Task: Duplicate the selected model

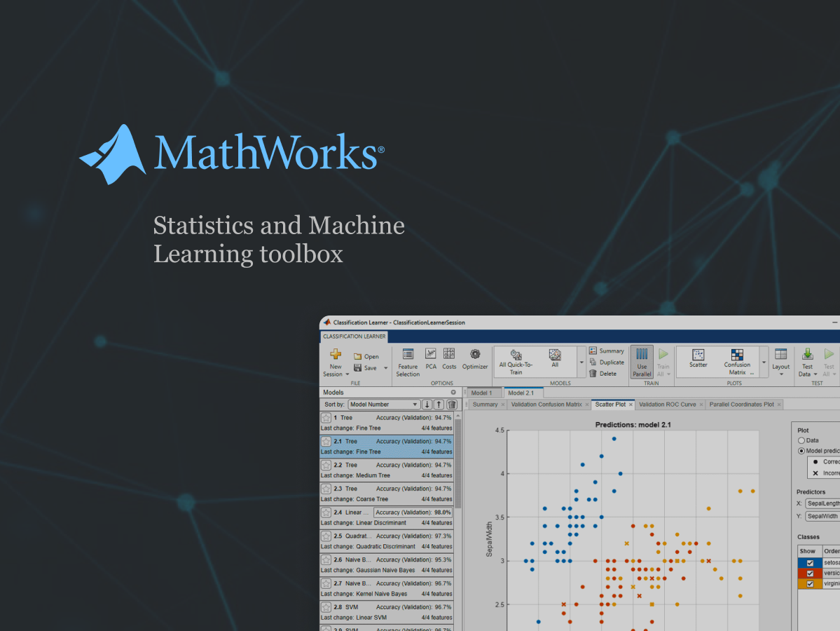Action: click(x=607, y=362)
